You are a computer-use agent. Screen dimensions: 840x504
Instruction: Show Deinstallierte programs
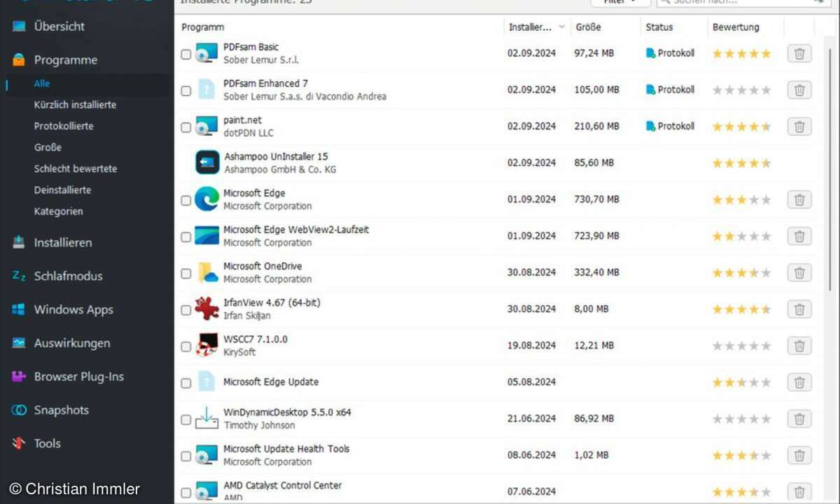click(62, 190)
